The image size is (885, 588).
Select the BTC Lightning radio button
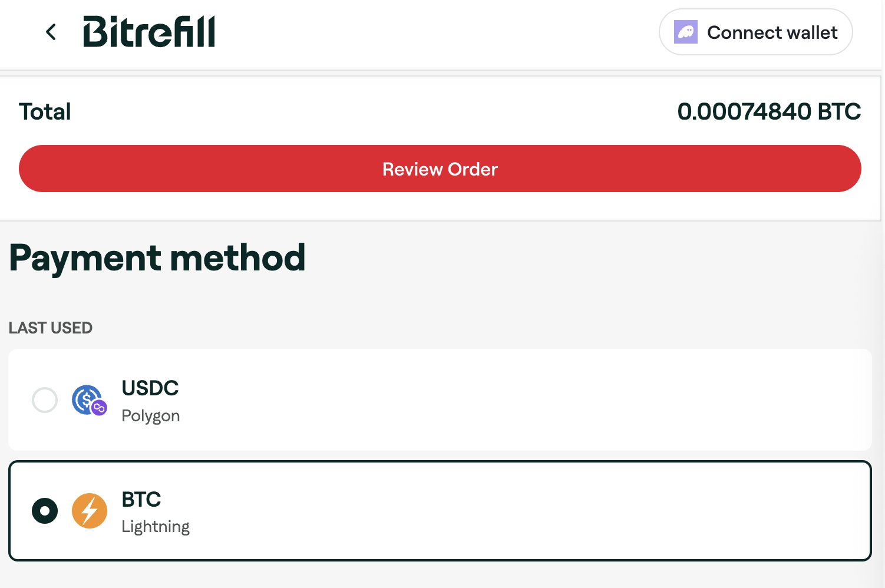[45, 511]
